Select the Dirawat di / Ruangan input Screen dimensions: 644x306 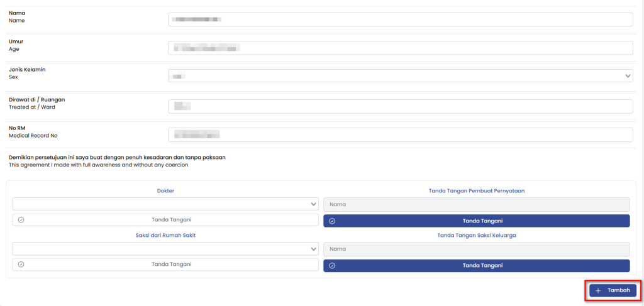[400, 106]
